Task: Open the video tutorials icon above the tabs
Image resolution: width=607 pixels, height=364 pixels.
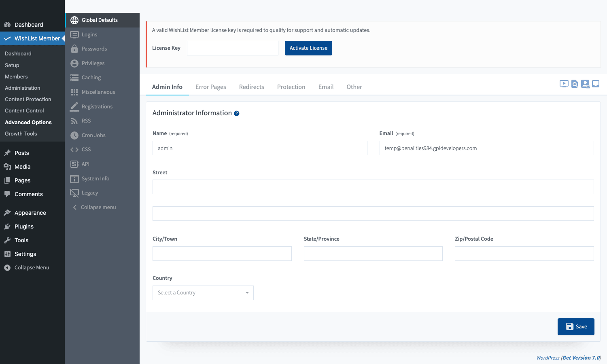Action: pos(564,84)
